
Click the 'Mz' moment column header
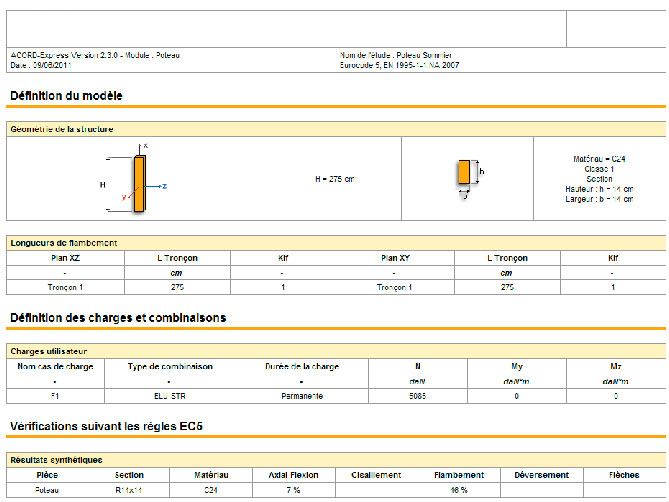click(616, 366)
